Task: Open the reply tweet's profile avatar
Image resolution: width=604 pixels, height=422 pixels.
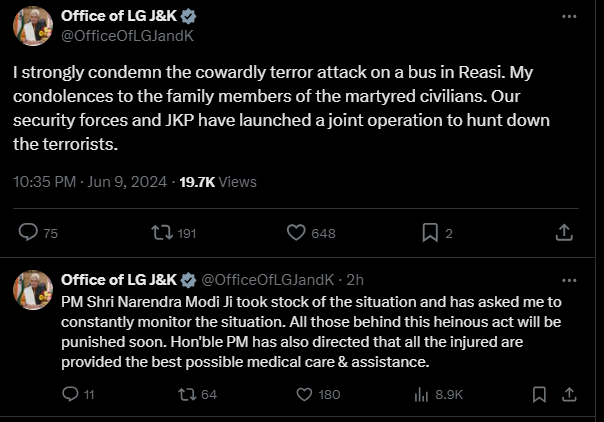Action: [32, 289]
